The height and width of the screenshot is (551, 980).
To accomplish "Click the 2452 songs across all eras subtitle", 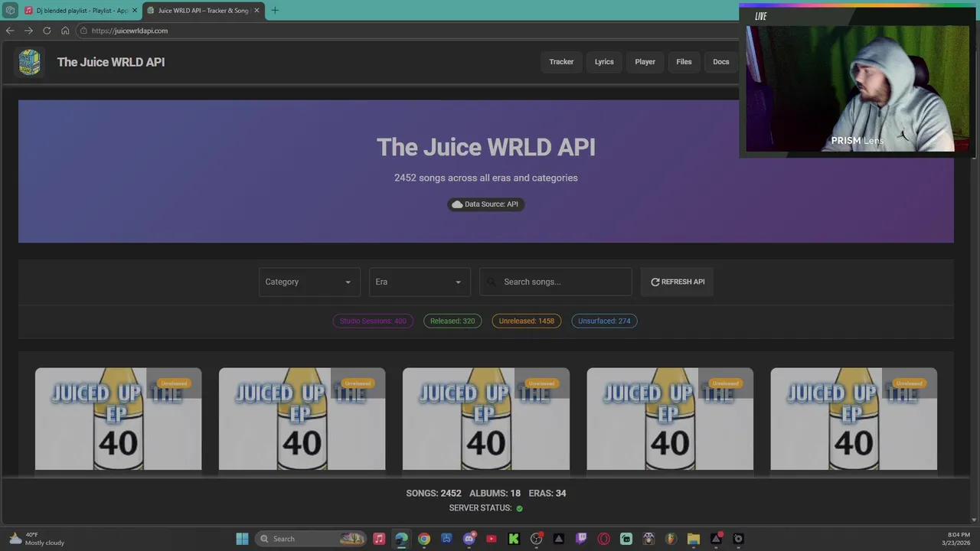I will (x=486, y=178).
